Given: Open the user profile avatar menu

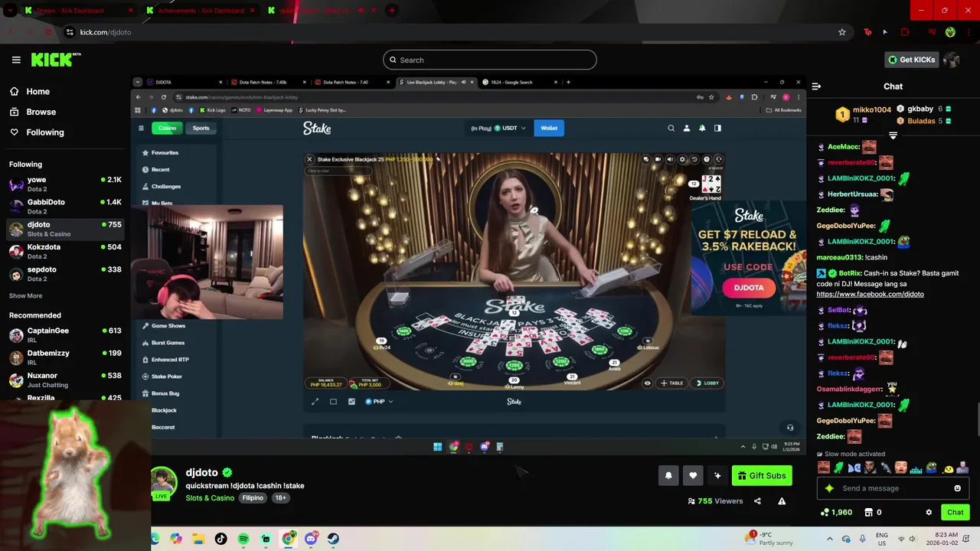Looking at the screenshot, I should 952,60.
